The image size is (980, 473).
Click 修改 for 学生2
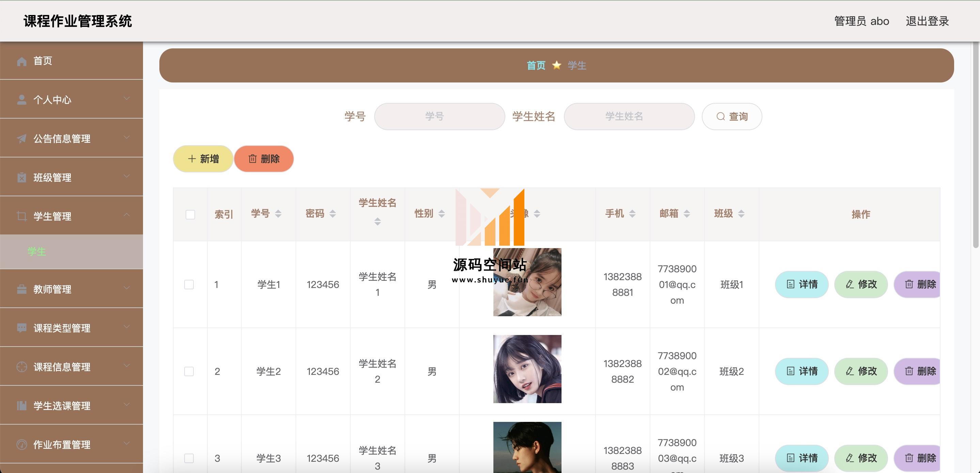(x=861, y=371)
